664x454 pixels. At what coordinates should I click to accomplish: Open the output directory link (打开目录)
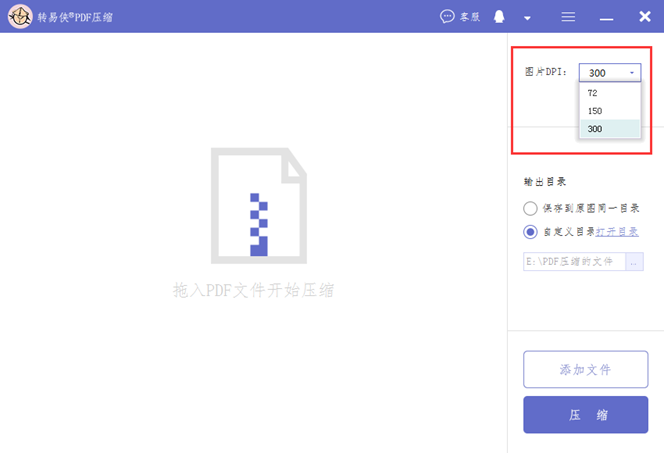tap(617, 232)
